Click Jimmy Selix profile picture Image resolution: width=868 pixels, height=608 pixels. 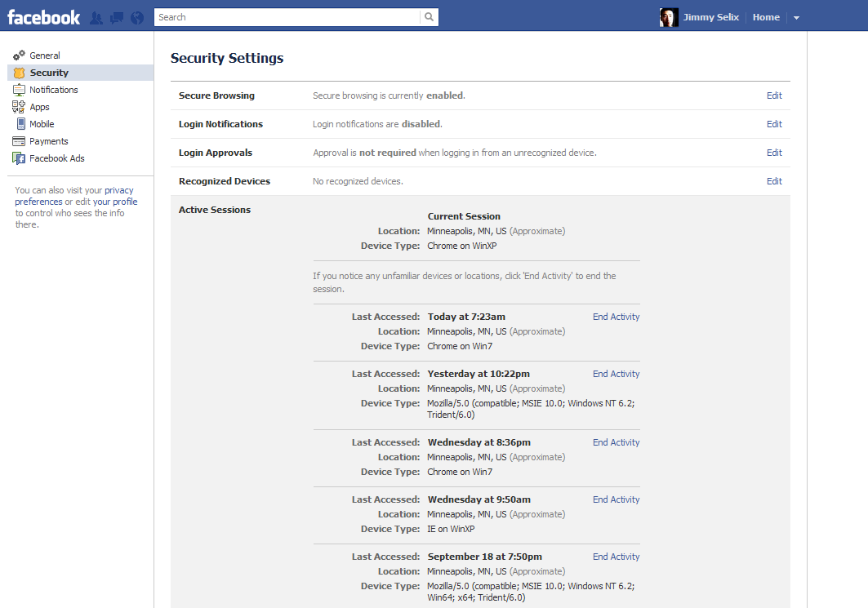click(669, 17)
